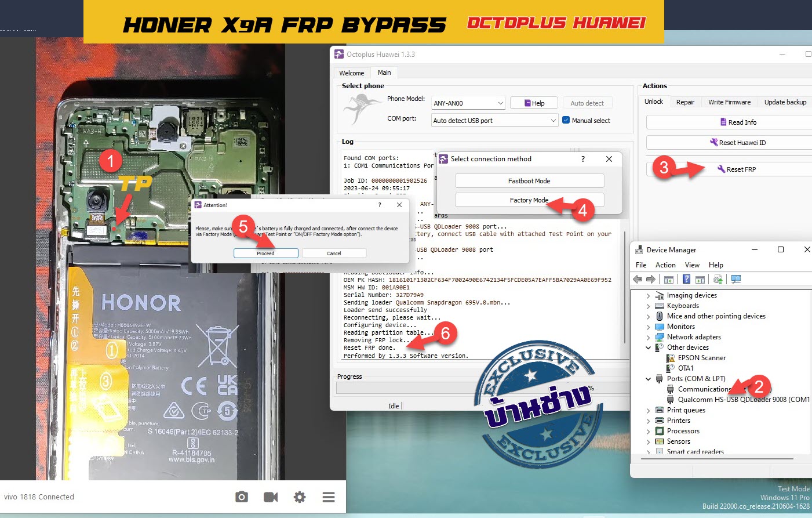Close the Select connection method dialog
812x518 pixels.
tap(609, 159)
